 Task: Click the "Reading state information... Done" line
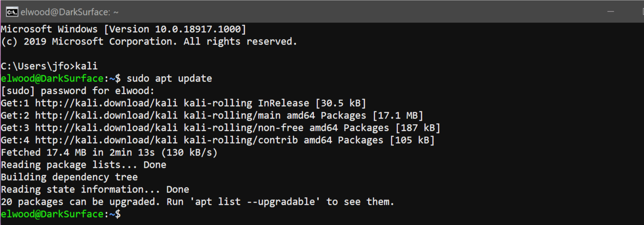(95, 190)
